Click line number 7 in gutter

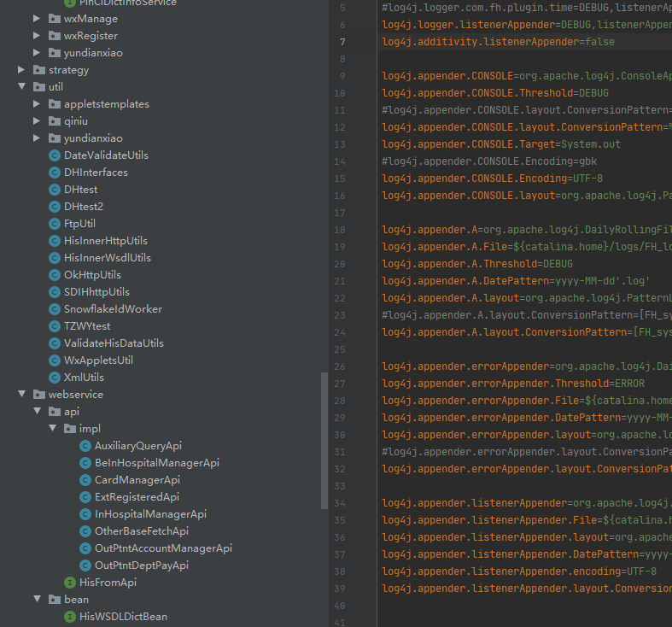pyautogui.click(x=342, y=42)
